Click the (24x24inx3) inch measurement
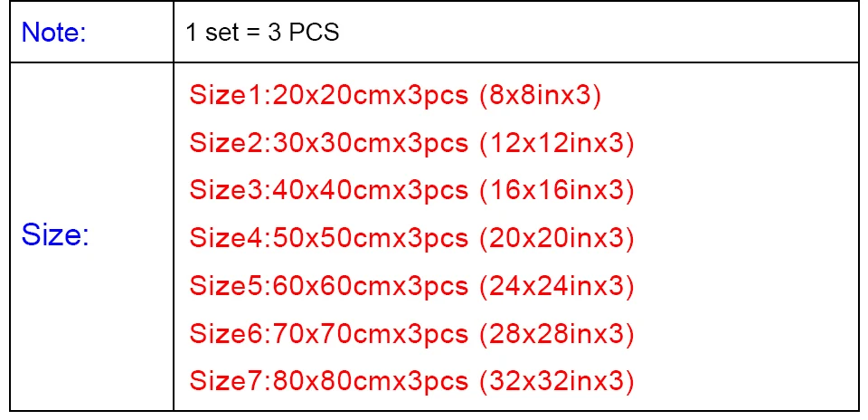The image size is (868, 420). (x=557, y=285)
